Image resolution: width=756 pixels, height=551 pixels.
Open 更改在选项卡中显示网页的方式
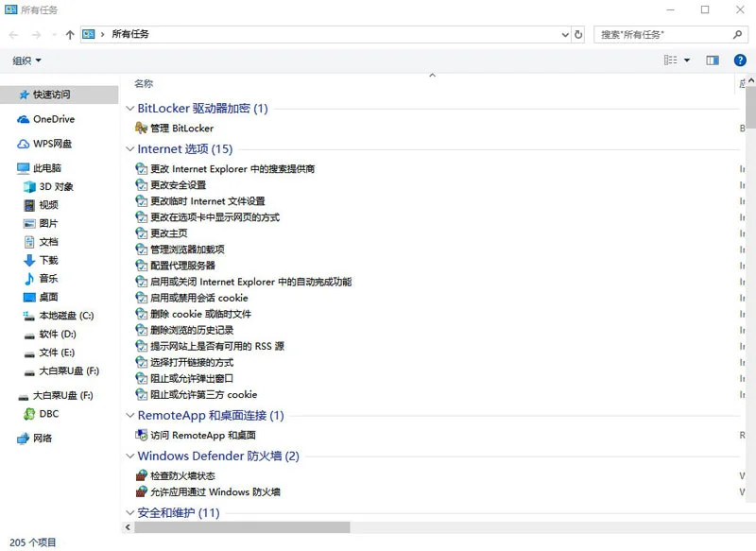click(x=215, y=217)
